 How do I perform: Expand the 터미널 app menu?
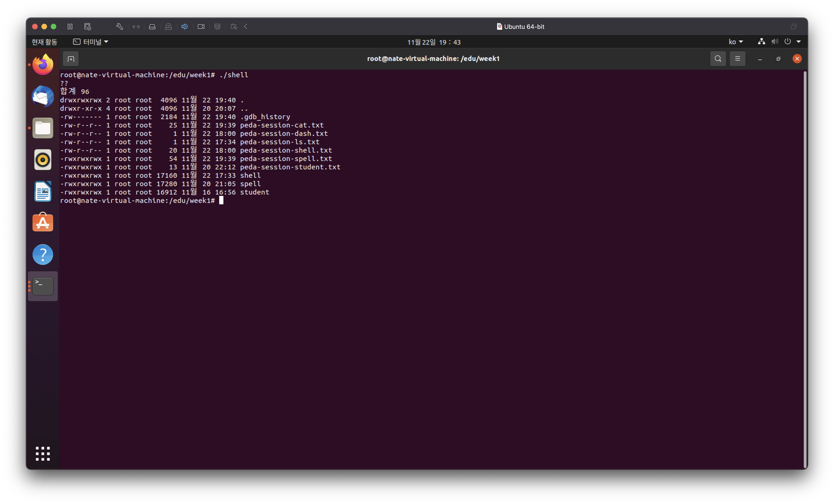[x=91, y=42]
